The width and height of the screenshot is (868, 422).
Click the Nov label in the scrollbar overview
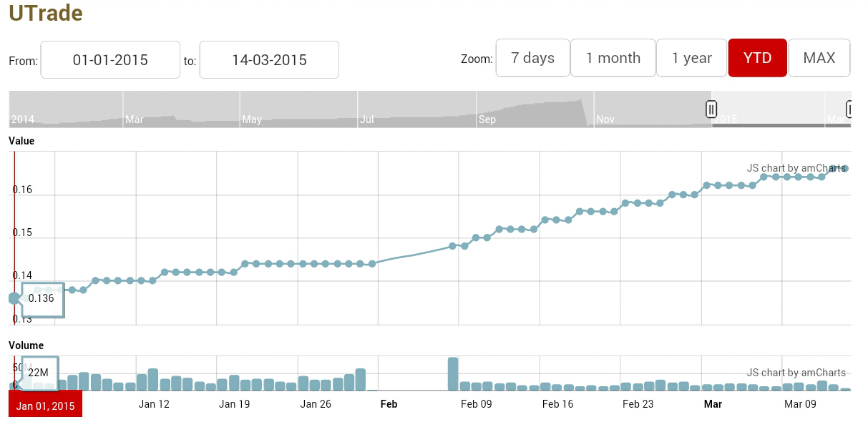(606, 119)
